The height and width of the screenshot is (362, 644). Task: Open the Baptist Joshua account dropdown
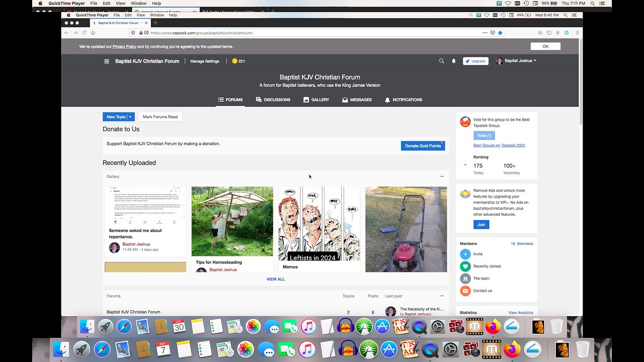(x=516, y=61)
